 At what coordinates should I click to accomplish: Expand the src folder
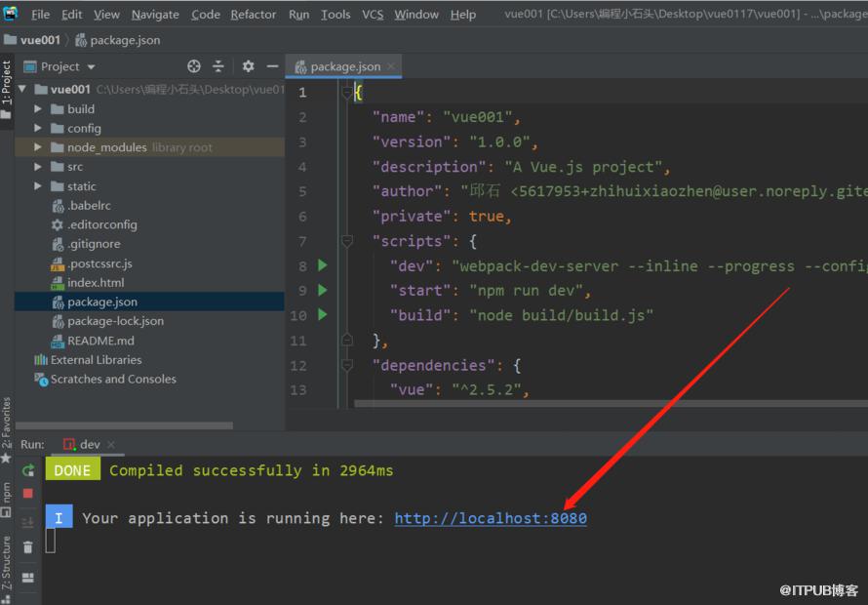pyautogui.click(x=38, y=167)
